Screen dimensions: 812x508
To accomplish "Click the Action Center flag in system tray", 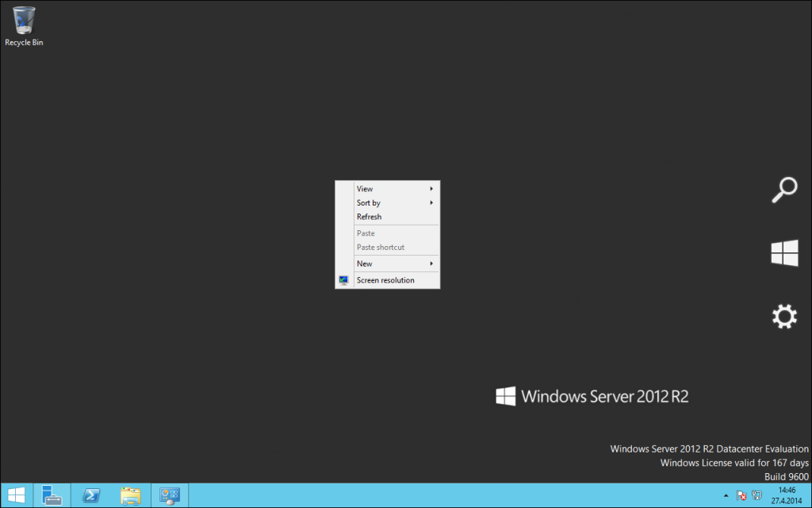I will pos(741,495).
